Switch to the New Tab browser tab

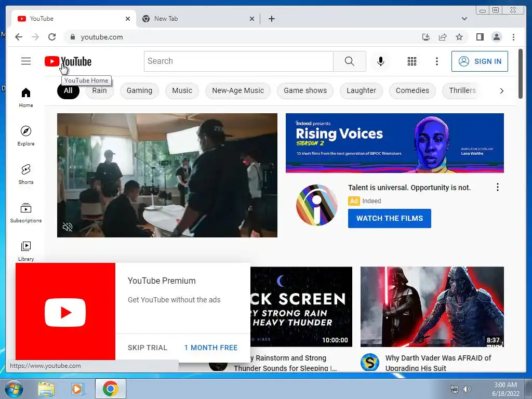(197, 19)
